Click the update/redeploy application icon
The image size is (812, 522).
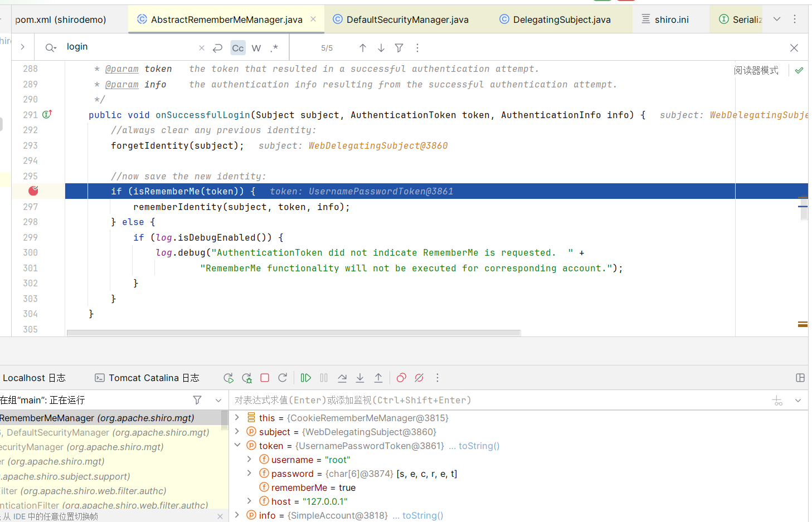click(283, 378)
